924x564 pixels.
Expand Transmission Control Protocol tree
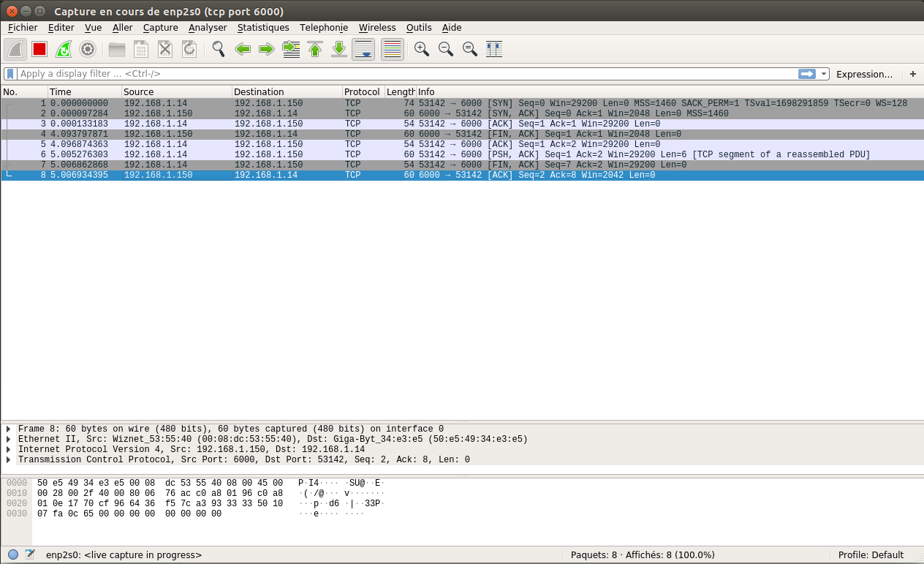tap(9, 459)
